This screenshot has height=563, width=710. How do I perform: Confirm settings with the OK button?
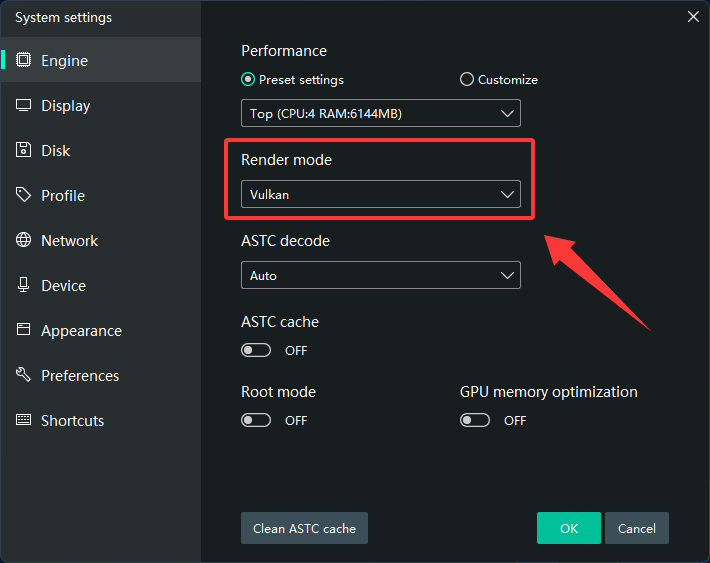point(568,528)
